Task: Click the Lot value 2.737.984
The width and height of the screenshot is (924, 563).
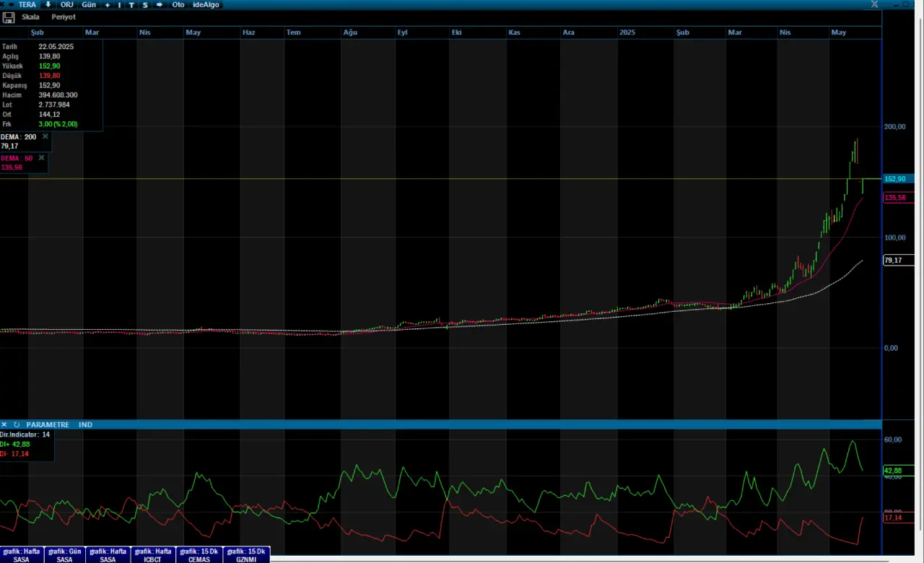Action: (x=54, y=105)
